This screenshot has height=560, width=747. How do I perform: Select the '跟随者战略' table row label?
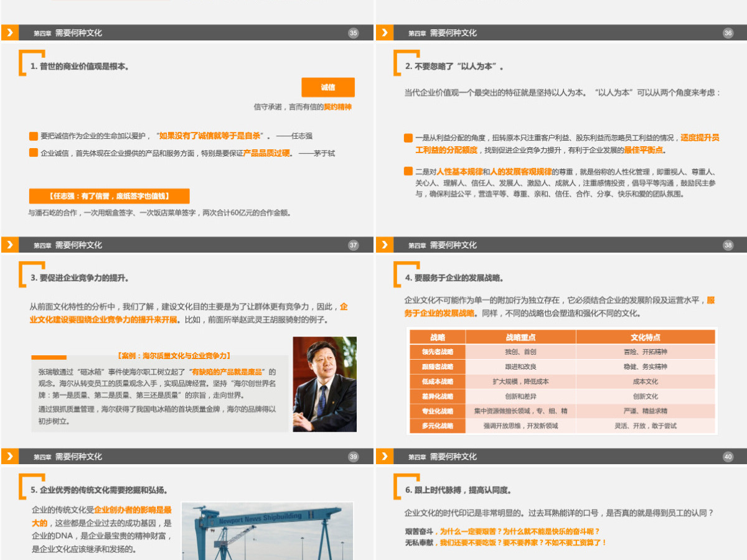tap(438, 366)
